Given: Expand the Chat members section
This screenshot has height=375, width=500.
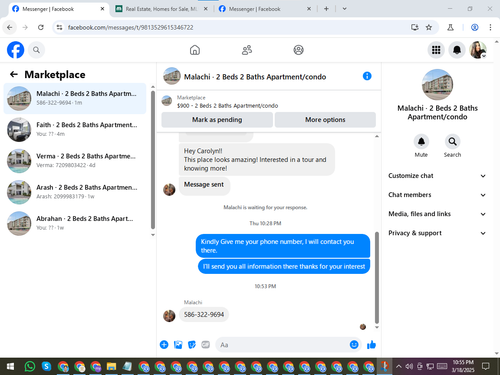Looking at the screenshot, I should (x=437, y=195).
